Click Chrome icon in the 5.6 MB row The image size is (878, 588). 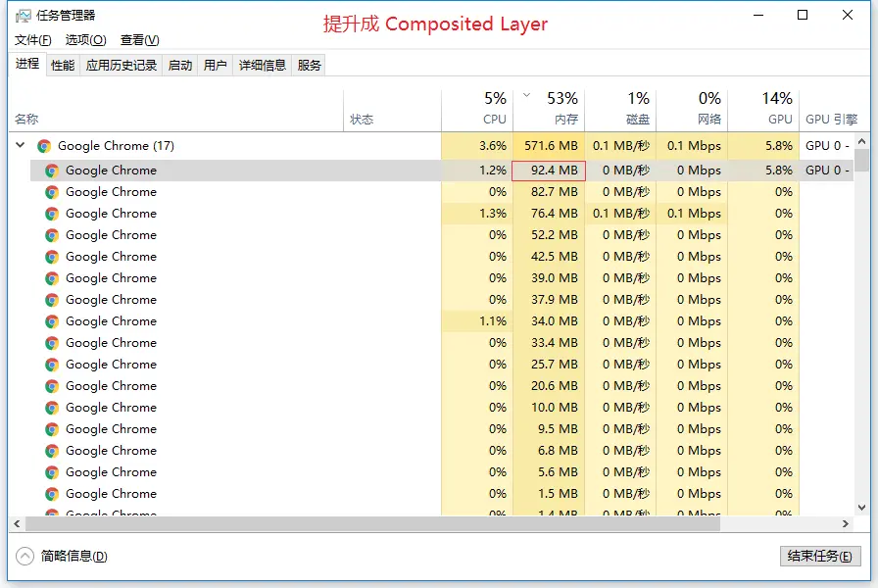pos(52,472)
